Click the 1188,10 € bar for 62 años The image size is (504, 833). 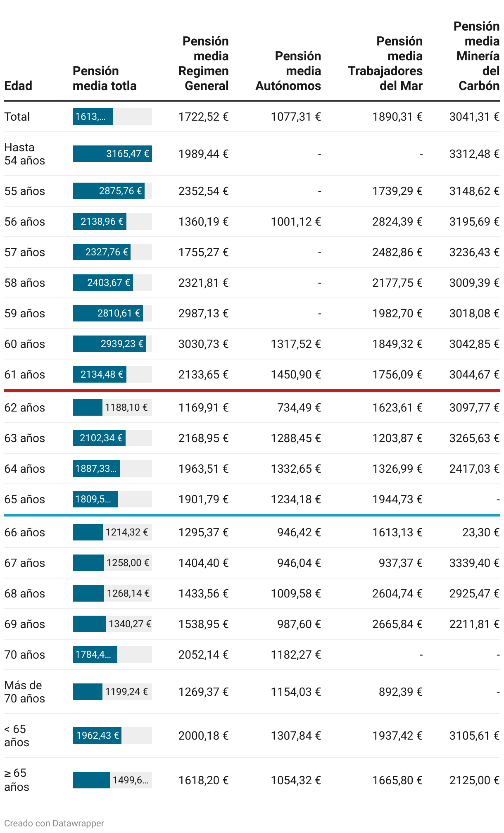[88, 407]
